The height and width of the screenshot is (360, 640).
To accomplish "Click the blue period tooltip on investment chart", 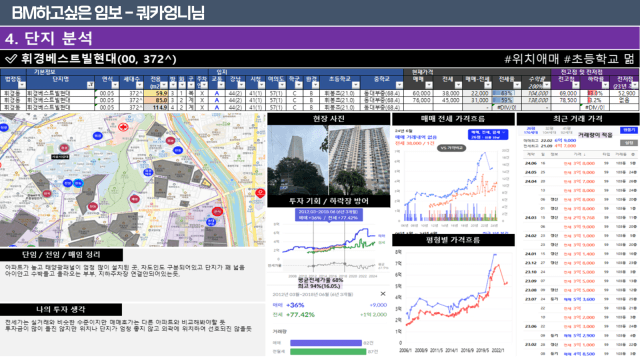I will tap(328, 215).
